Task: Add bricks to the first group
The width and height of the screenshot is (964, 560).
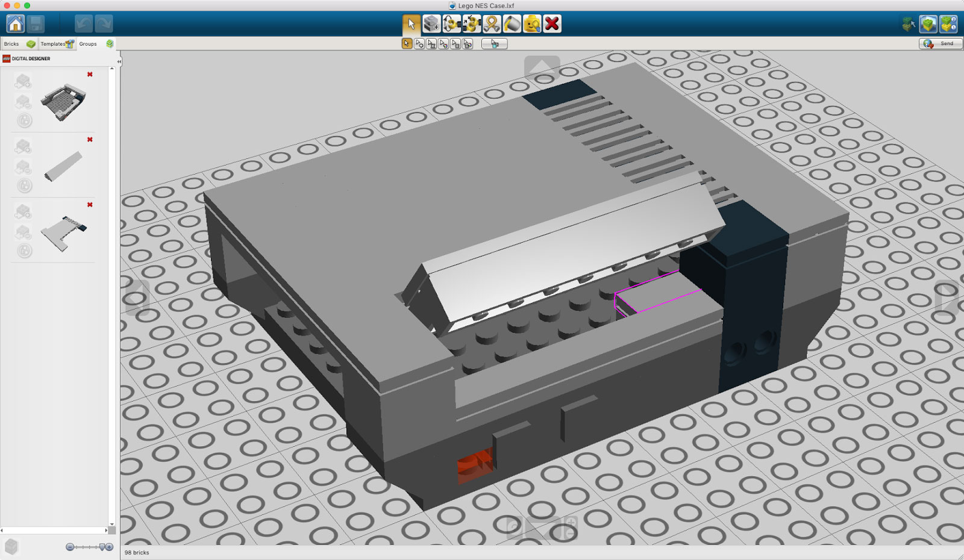Action: coord(23,81)
